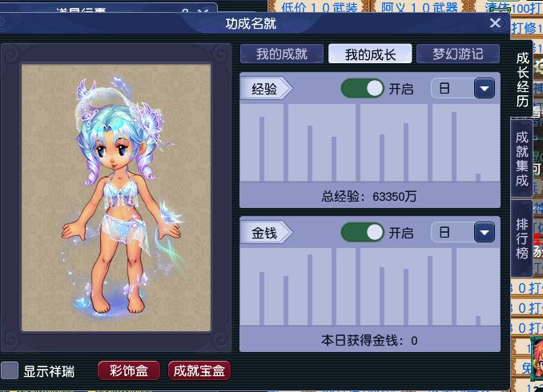Open the 彩饰盒 button

click(129, 371)
